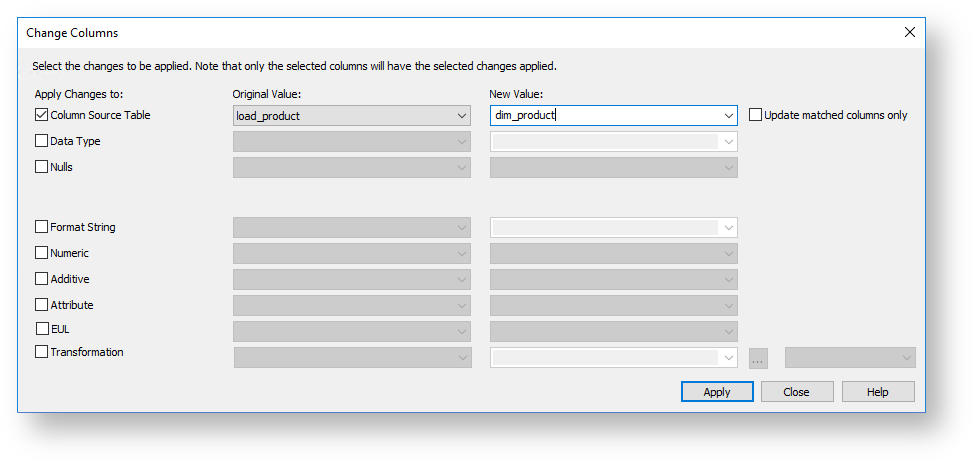This screenshot has height=463, width=974.
Task: Expand the New Value dim_product dropdown arrow
Action: pyautogui.click(x=727, y=116)
